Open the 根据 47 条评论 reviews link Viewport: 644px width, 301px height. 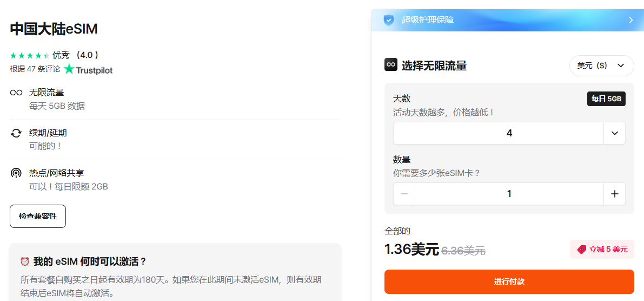coord(35,69)
